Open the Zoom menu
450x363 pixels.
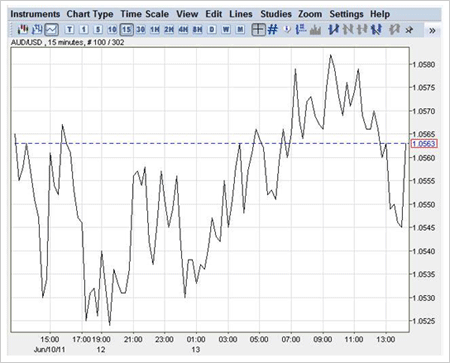[310, 14]
